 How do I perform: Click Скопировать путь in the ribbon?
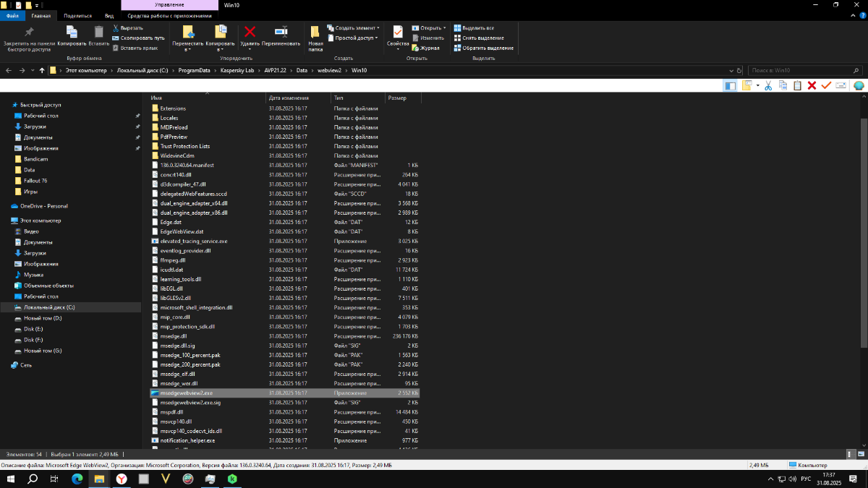(x=138, y=38)
